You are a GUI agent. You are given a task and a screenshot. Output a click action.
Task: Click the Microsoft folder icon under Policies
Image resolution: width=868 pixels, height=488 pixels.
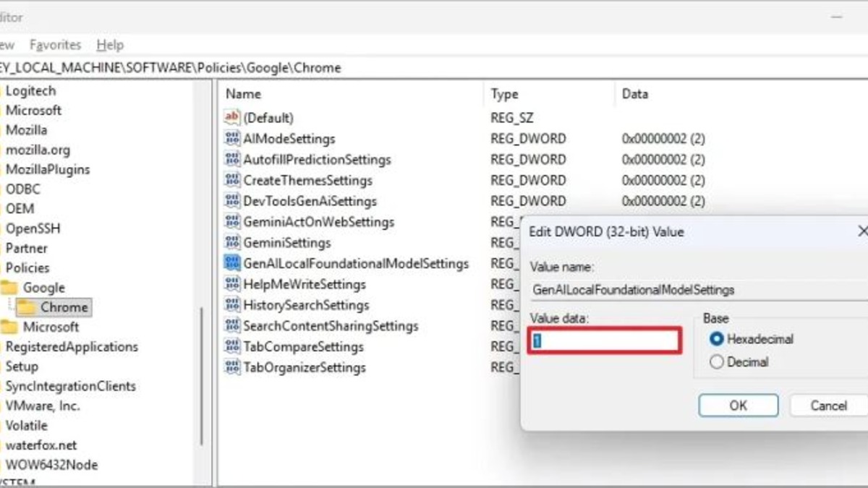(9, 327)
